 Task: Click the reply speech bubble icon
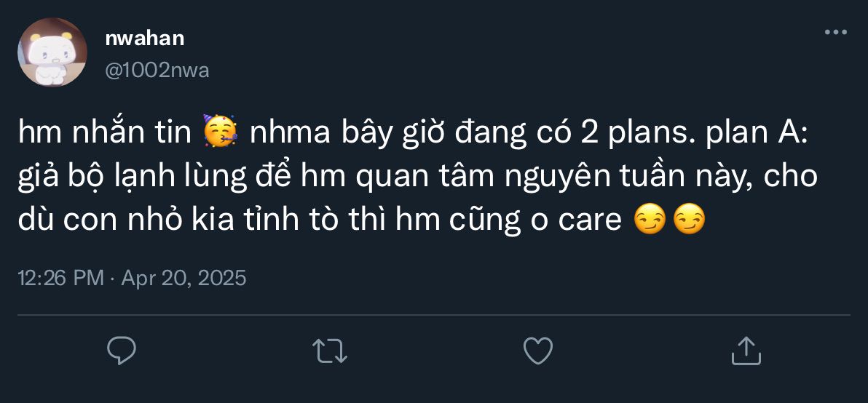pyautogui.click(x=122, y=351)
